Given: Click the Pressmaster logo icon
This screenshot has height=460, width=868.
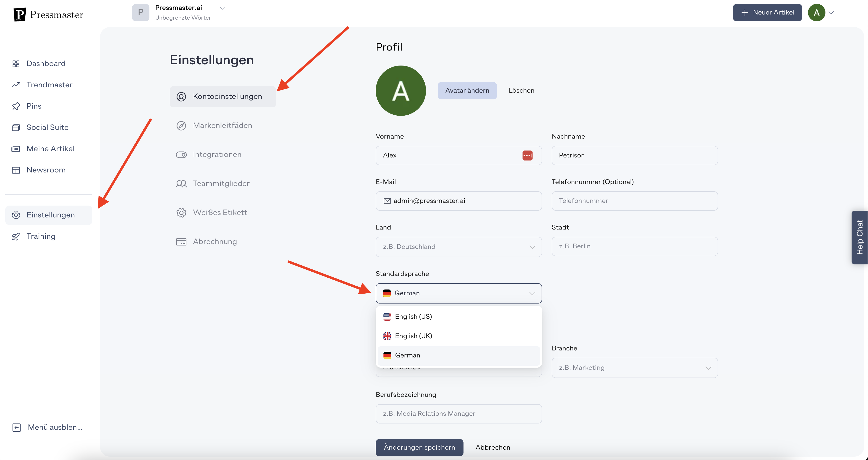Looking at the screenshot, I should 20,15.
